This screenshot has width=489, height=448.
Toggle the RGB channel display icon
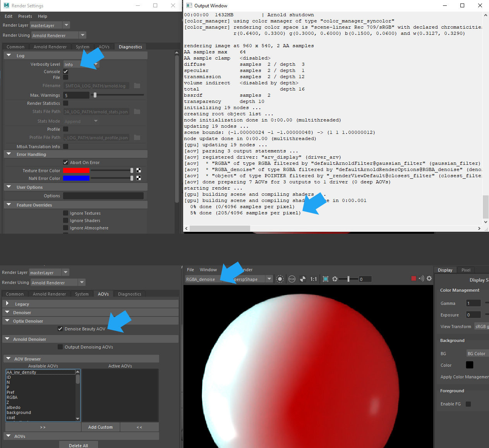pos(292,279)
